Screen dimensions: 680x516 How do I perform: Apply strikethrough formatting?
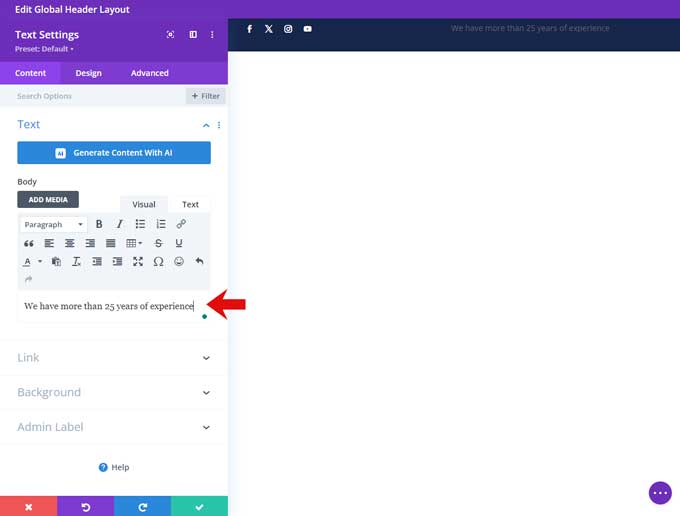point(158,243)
